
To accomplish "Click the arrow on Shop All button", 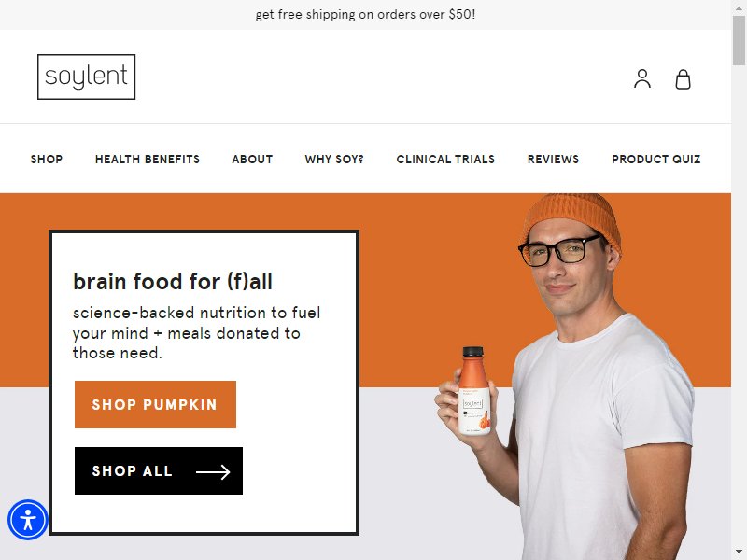I will click(x=213, y=471).
